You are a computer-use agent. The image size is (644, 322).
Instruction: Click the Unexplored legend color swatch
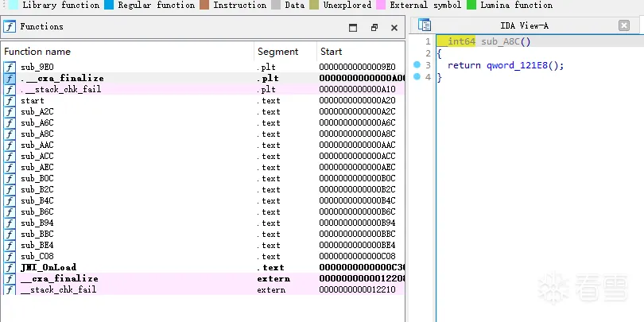(314, 5)
